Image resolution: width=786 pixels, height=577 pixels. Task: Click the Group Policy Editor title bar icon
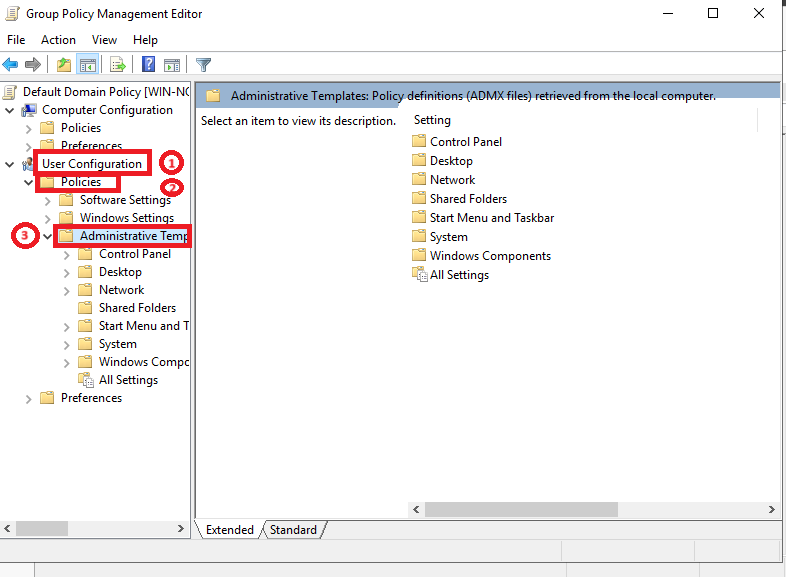coord(12,14)
